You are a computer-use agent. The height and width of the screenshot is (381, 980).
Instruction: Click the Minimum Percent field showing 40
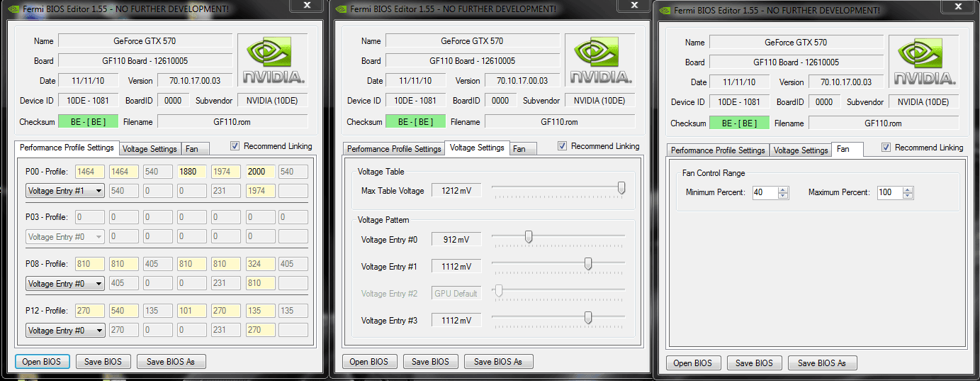point(765,192)
